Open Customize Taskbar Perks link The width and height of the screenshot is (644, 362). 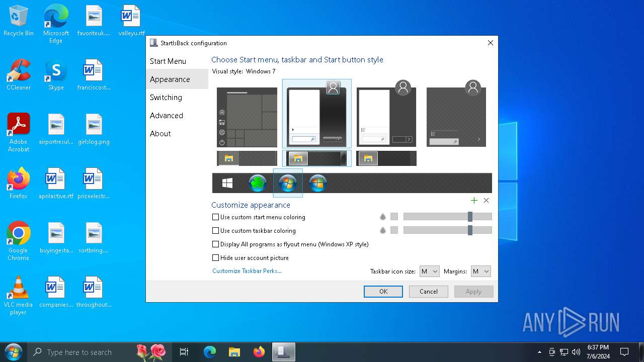tap(247, 271)
